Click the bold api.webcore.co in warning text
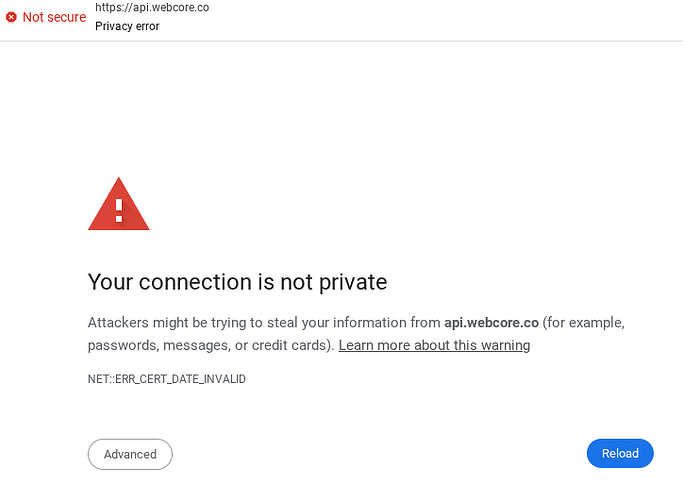Viewport: 683px width, 500px height. 491,323
